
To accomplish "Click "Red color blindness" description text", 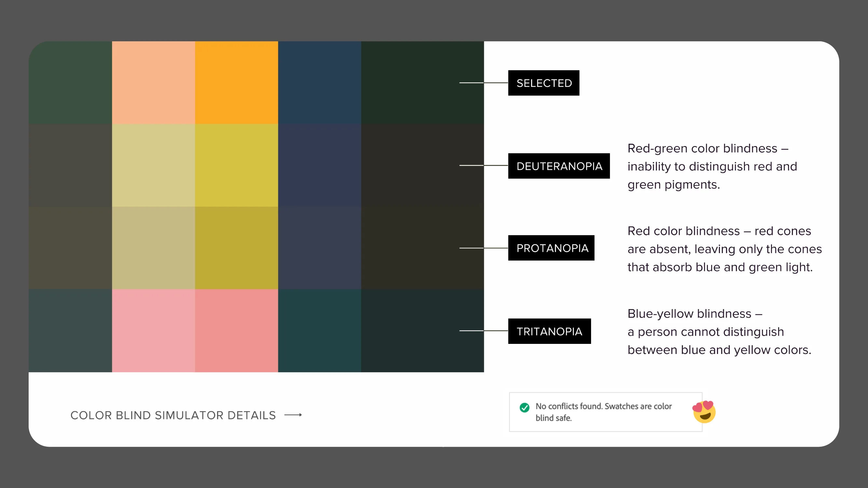I will tap(724, 249).
